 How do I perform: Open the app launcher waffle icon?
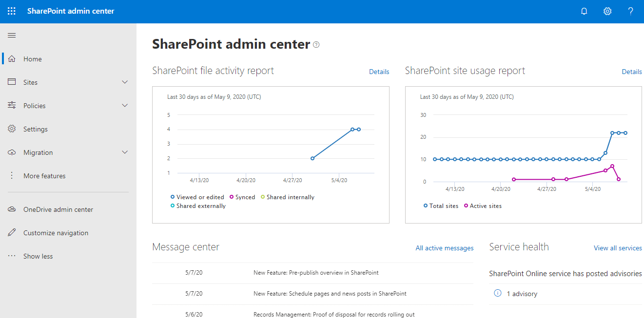[x=12, y=11]
